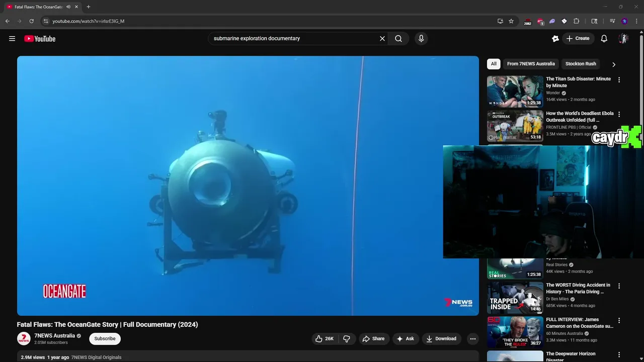Install app icon in the address bar

click(500, 21)
